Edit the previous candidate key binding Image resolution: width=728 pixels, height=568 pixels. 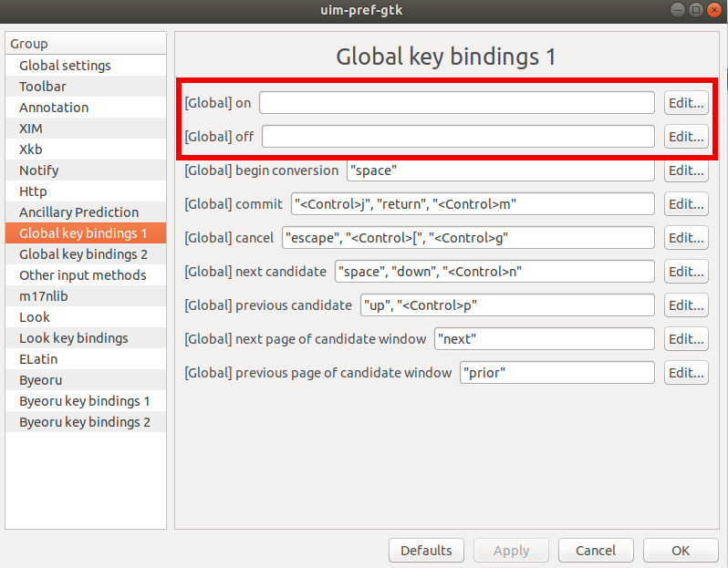click(686, 305)
